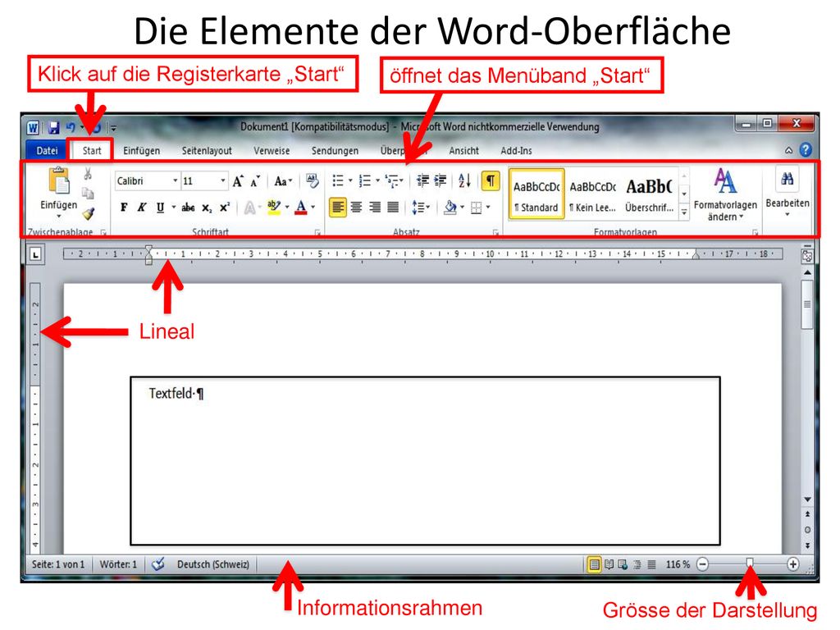Click the view ruler icon above scrollbar
The width and height of the screenshot is (840, 630).
(807, 256)
